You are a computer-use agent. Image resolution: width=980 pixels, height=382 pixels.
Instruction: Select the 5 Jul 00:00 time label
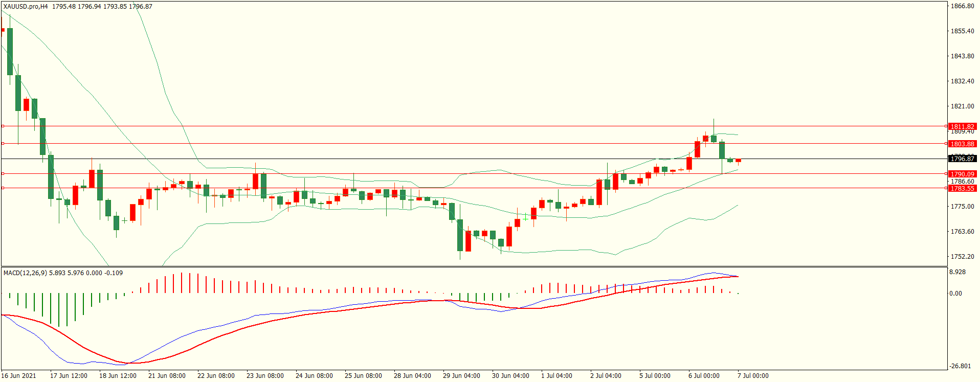(655, 376)
